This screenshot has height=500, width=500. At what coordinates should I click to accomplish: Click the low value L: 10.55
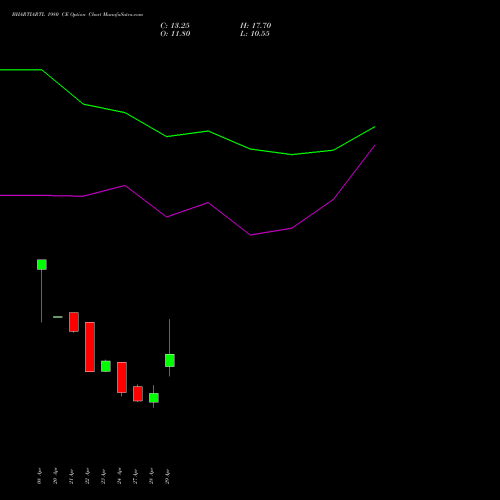pos(255,34)
